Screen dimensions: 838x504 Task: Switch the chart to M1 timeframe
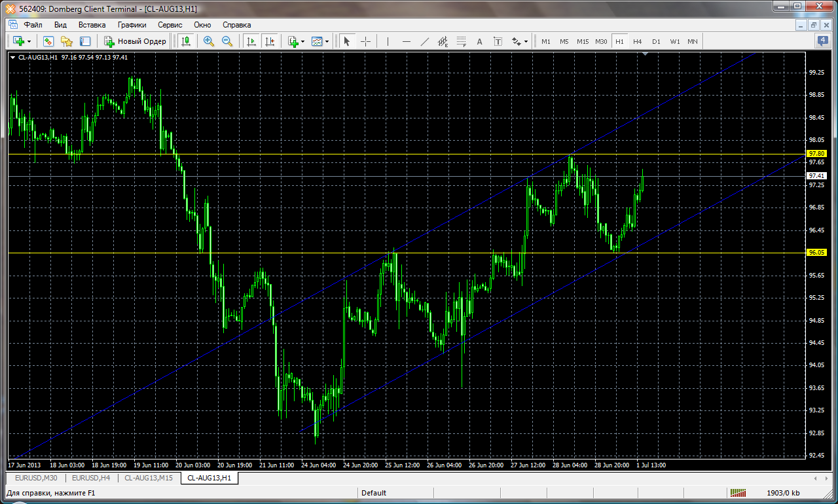pos(546,41)
